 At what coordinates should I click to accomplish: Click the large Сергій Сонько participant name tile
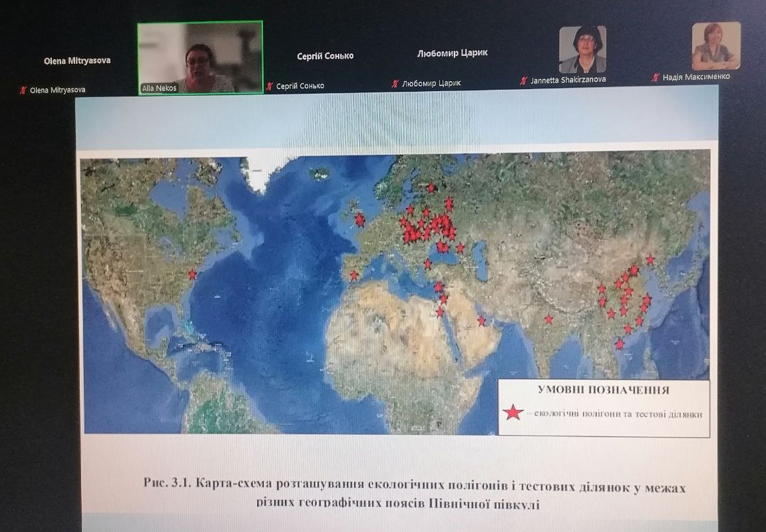[325, 57]
